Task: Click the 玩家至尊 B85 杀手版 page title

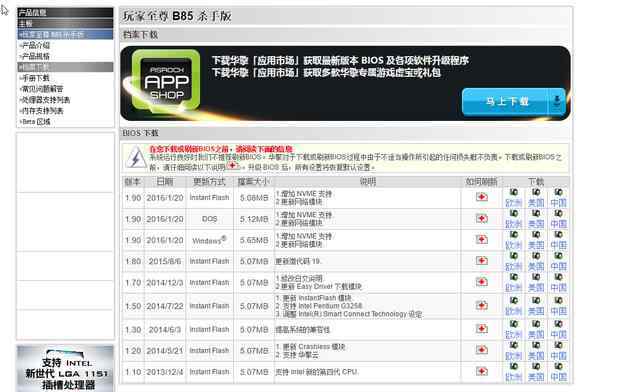Action: 177,16
